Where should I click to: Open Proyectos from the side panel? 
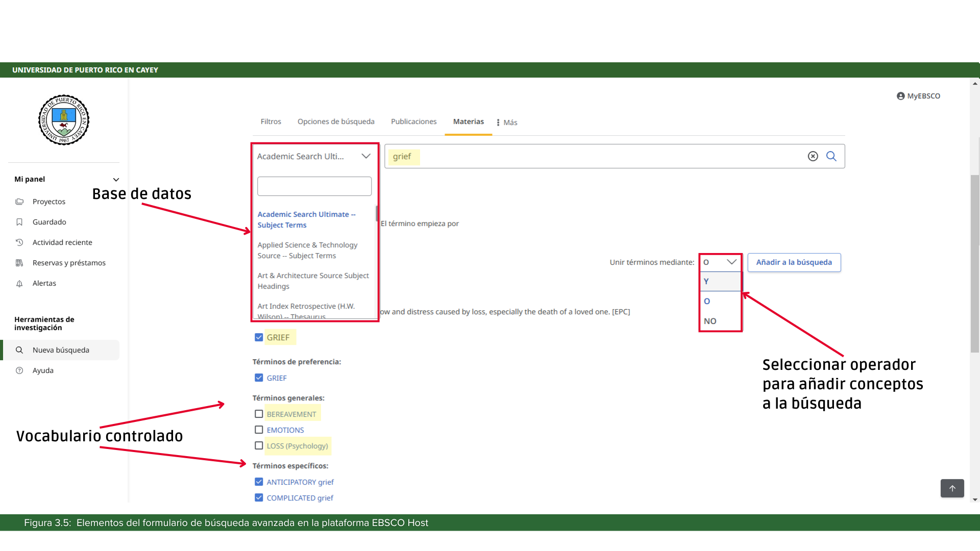click(x=49, y=202)
